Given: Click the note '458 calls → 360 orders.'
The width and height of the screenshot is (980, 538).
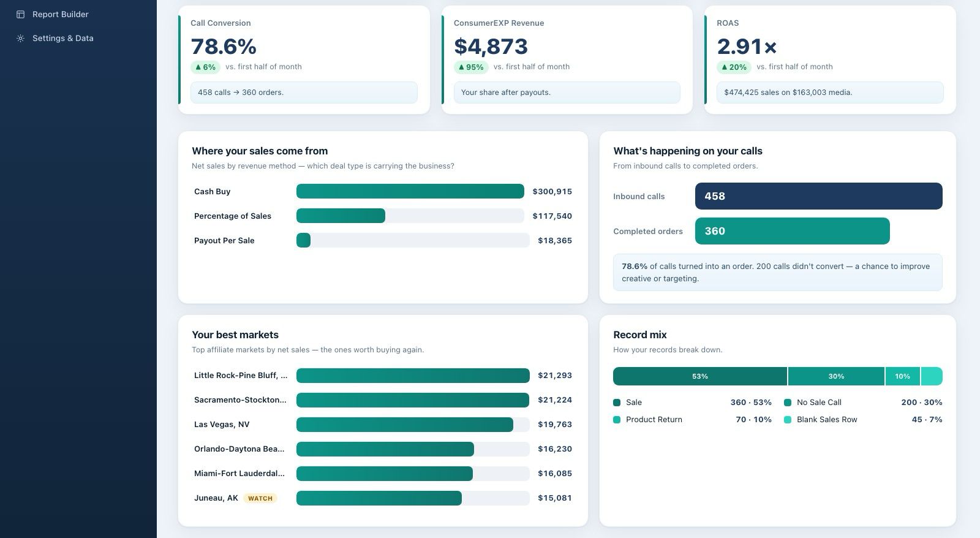Looking at the screenshot, I should (304, 93).
